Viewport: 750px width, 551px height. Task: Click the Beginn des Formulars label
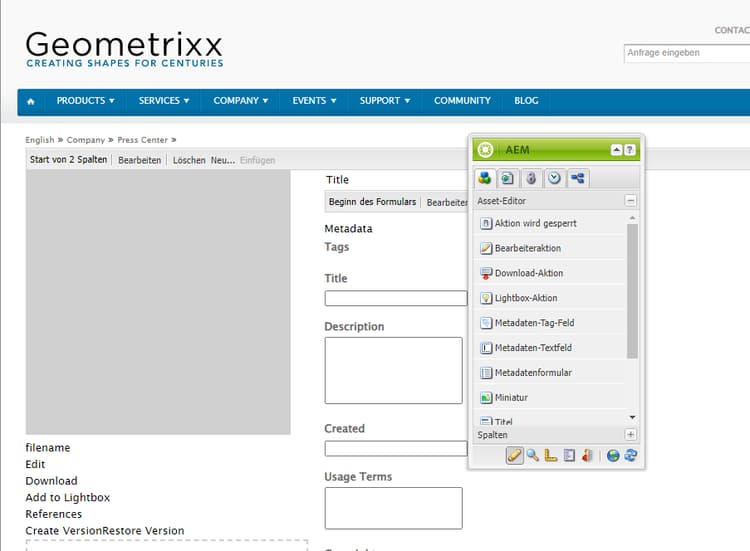point(372,202)
